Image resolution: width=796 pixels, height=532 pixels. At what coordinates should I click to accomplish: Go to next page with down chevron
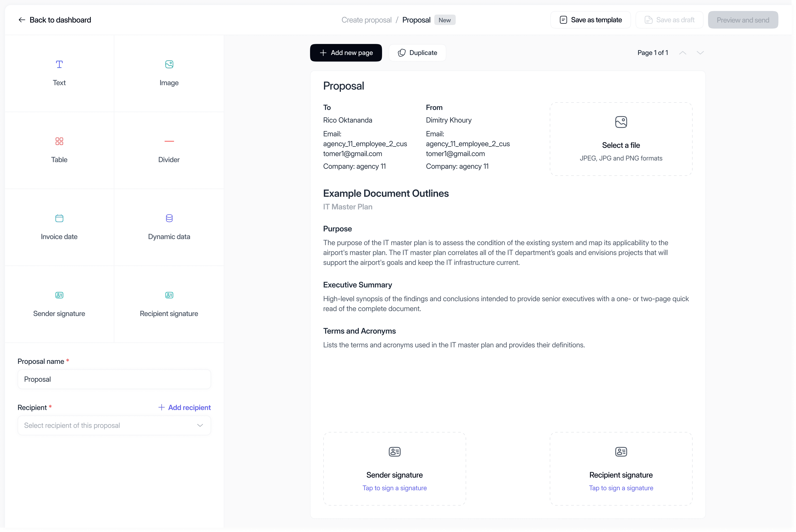pyautogui.click(x=700, y=53)
